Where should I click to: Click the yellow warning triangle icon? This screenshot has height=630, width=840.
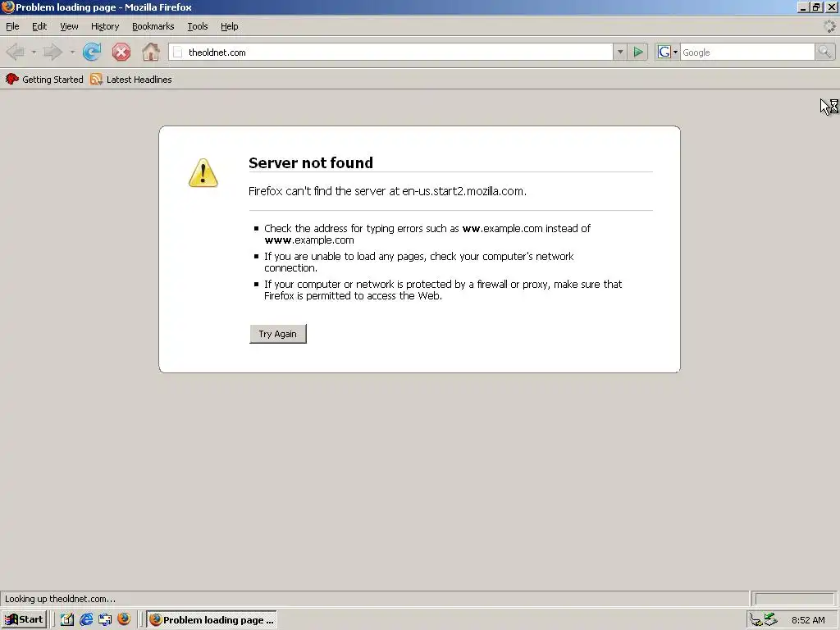click(x=203, y=172)
